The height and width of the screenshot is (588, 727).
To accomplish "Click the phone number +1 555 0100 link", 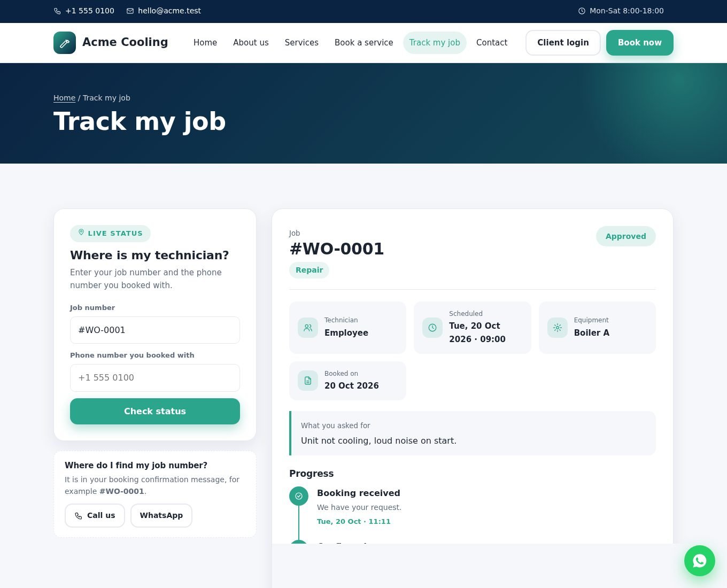I will point(90,11).
